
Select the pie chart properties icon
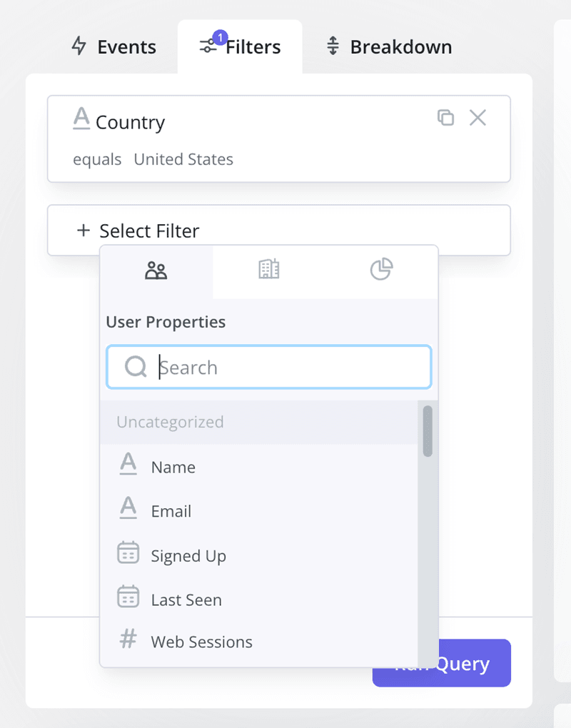click(382, 271)
